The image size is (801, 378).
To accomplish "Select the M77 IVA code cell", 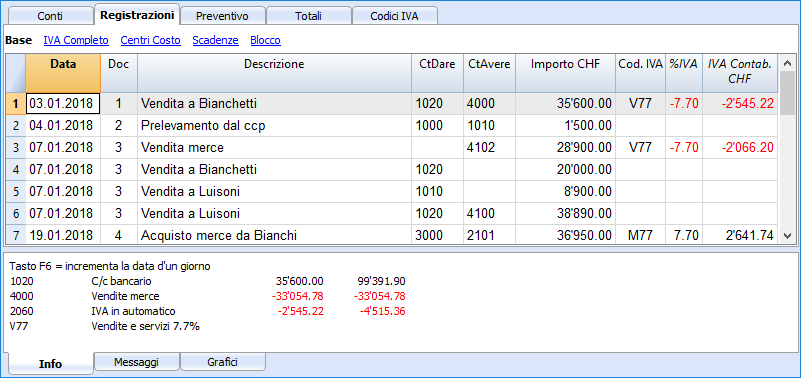I will pos(641,235).
